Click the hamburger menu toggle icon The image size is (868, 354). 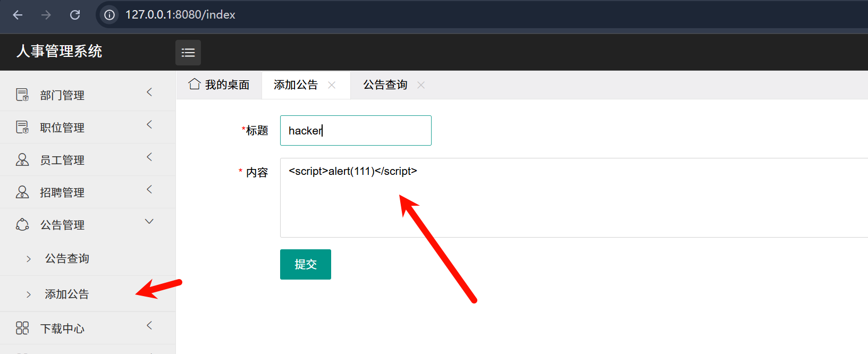[x=188, y=53]
